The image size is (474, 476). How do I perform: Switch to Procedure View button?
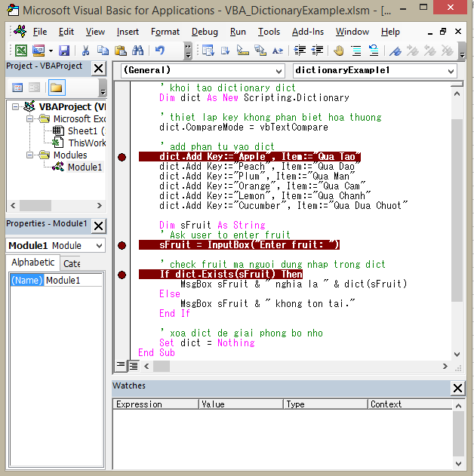[121, 366]
